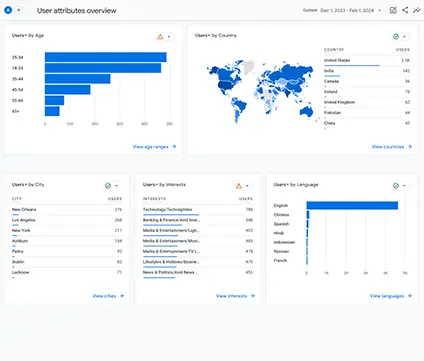Open green check status dropdown in Users by Language card

400,186
